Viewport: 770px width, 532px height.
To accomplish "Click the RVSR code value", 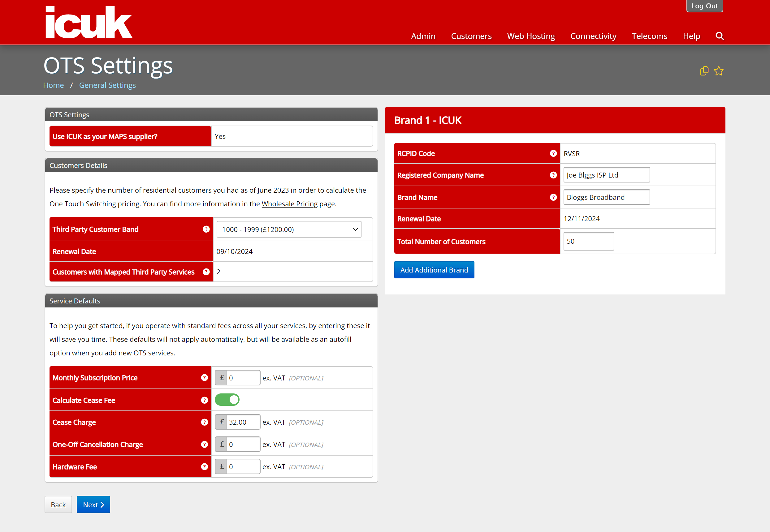I will pyautogui.click(x=572, y=154).
